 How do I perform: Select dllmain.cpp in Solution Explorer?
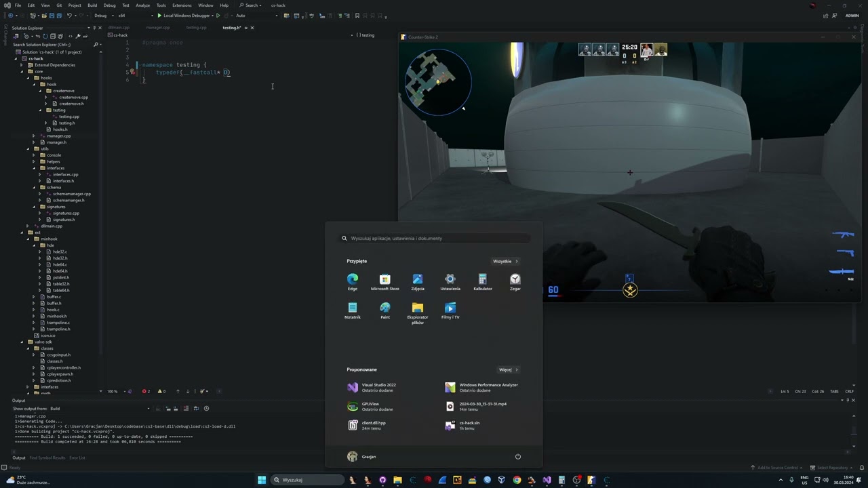[x=52, y=226]
